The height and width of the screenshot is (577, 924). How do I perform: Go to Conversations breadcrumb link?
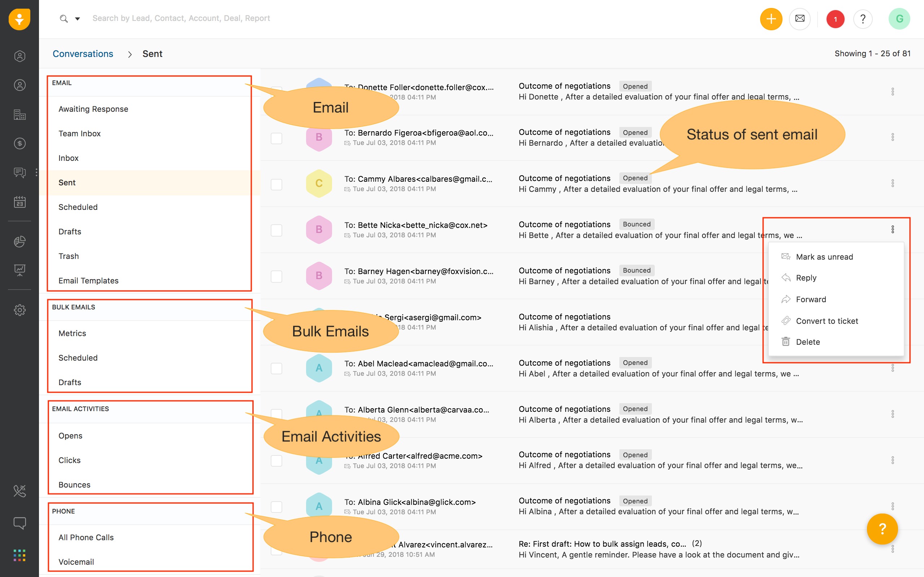coord(83,54)
